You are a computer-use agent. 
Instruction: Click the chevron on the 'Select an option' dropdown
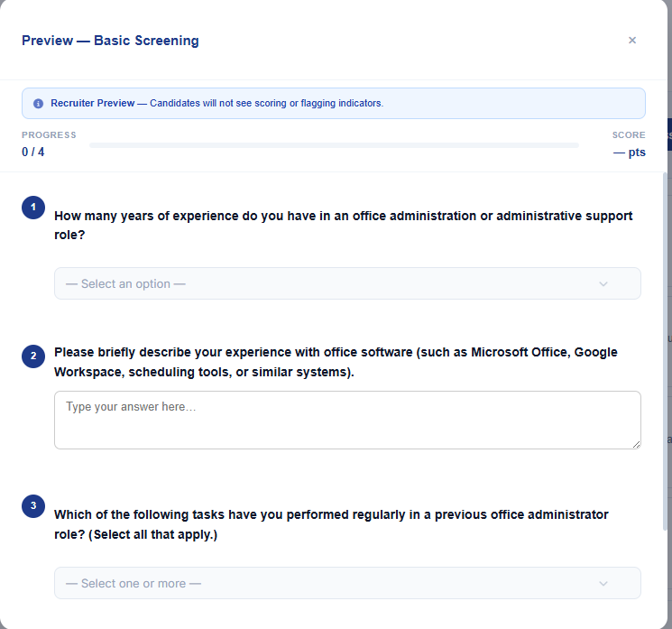click(x=603, y=284)
